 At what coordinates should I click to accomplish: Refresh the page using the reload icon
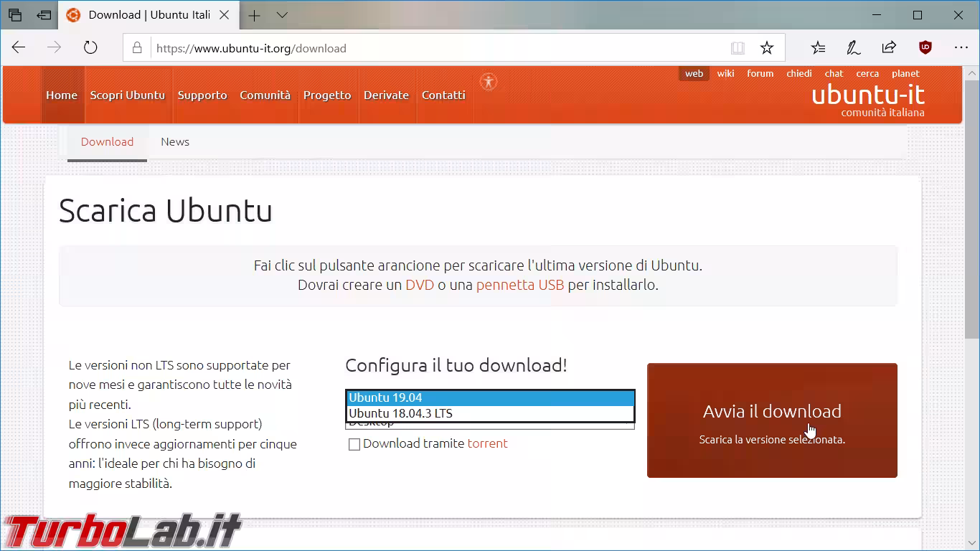90,47
